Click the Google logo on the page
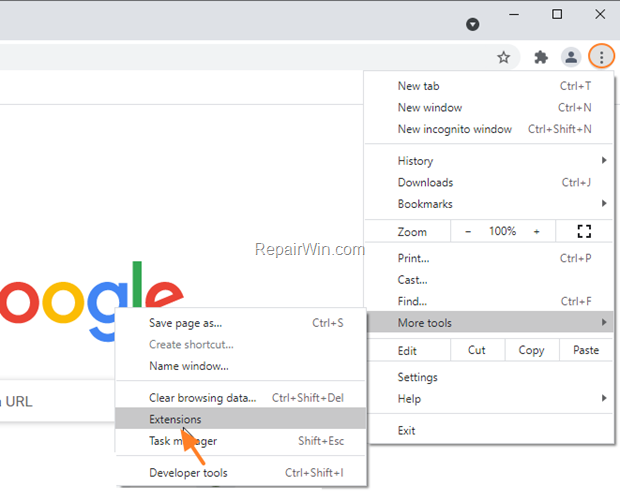Viewport: 620px width, 501px height. click(x=91, y=302)
